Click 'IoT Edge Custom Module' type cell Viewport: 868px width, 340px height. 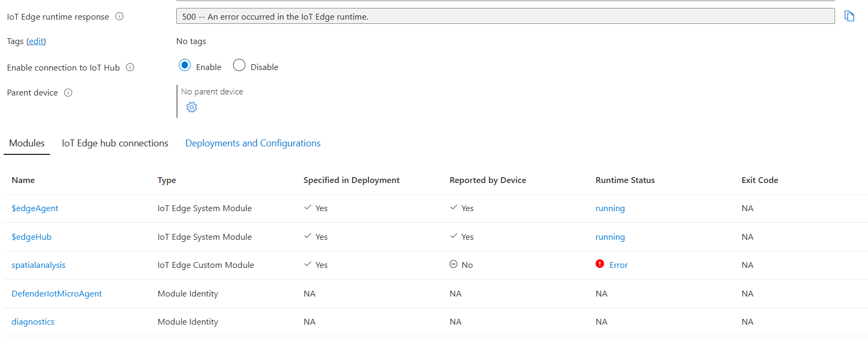(205, 265)
